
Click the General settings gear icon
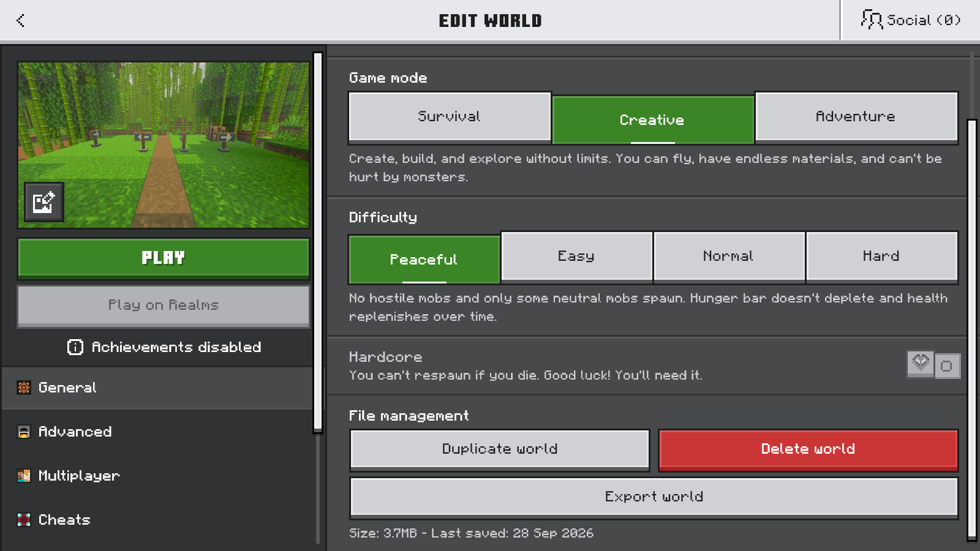(24, 388)
